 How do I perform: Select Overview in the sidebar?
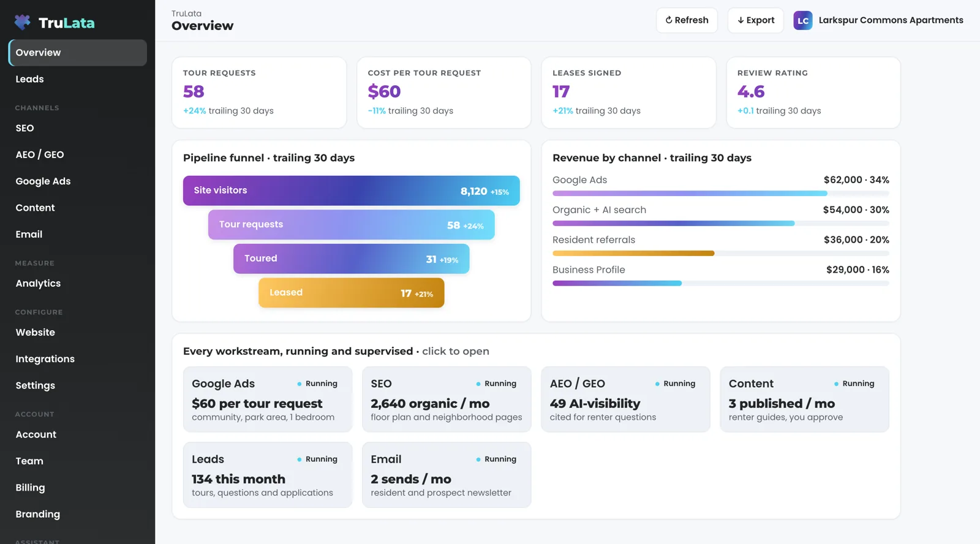coord(78,53)
